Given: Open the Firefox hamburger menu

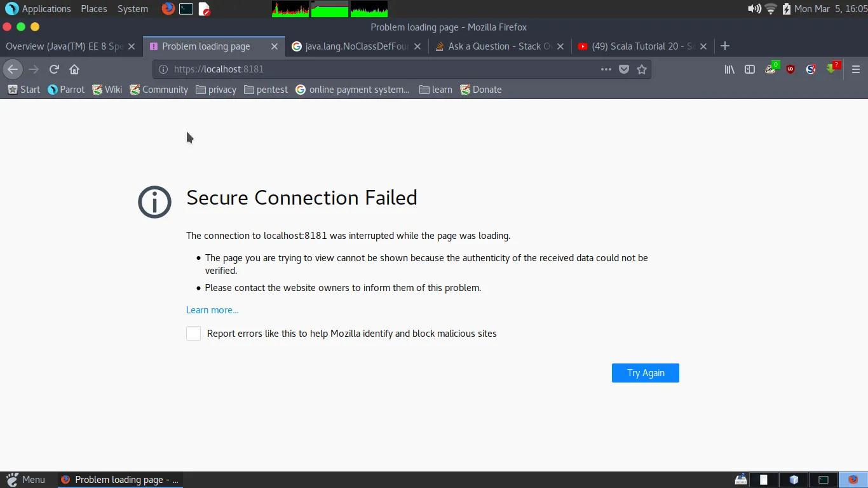Looking at the screenshot, I should 855,69.
